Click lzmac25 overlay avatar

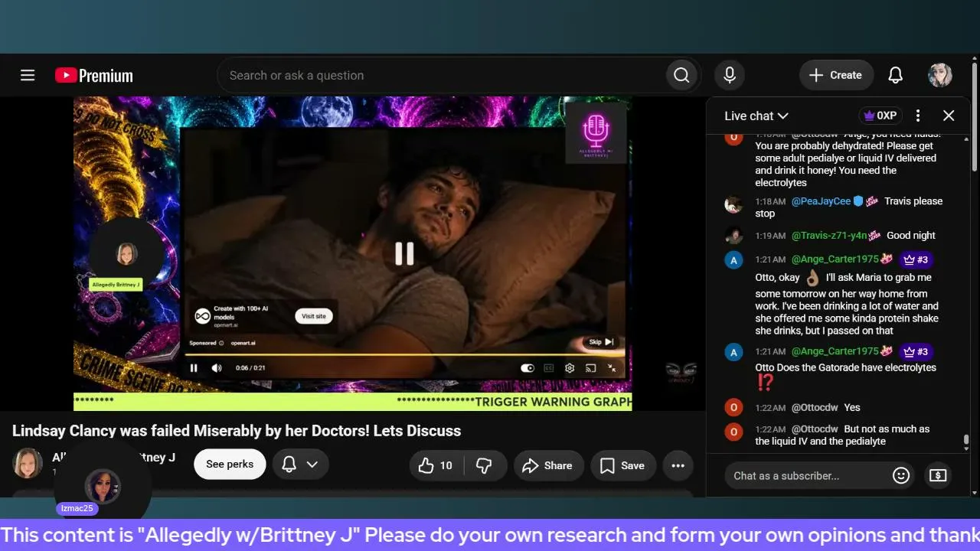[x=102, y=487]
